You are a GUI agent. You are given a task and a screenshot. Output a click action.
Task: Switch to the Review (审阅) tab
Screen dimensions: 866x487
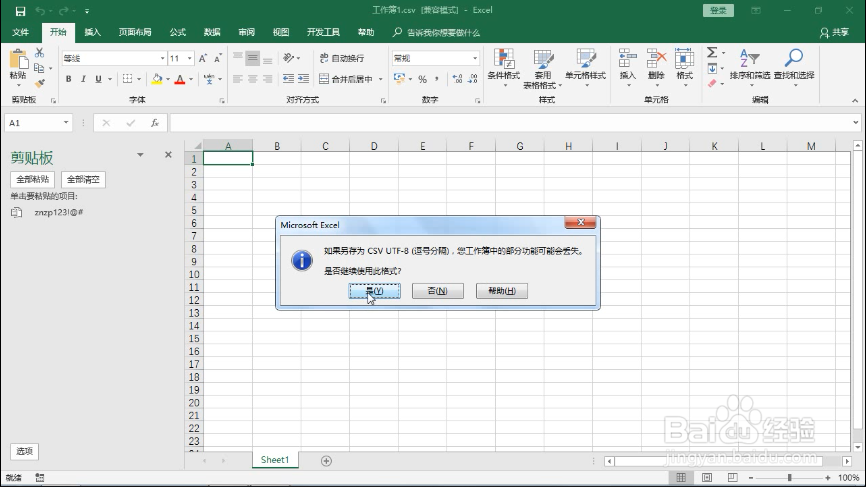tap(246, 33)
